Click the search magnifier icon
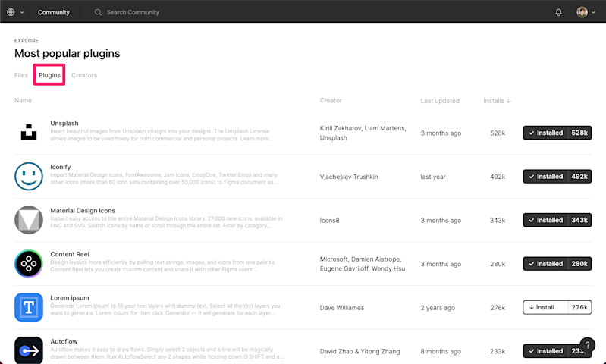Image resolution: width=606 pixels, height=364 pixels. click(x=98, y=12)
